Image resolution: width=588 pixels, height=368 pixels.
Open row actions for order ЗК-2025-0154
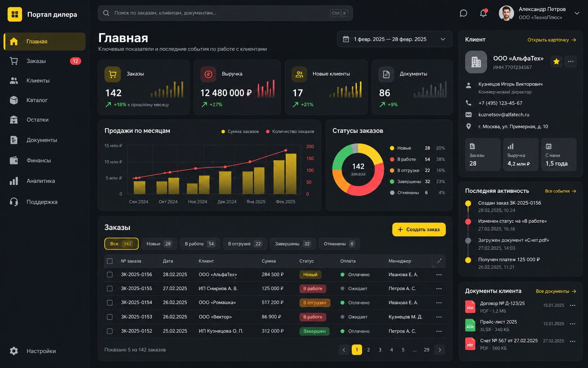click(x=439, y=303)
